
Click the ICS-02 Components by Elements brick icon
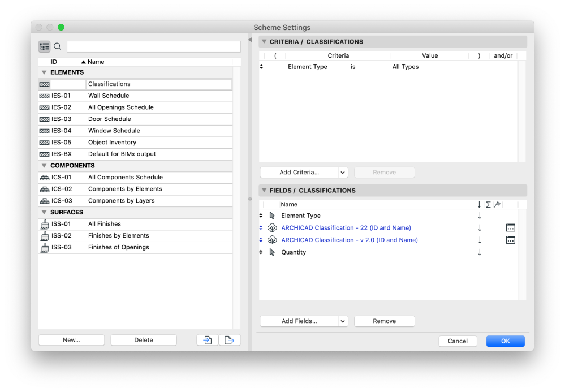tap(45, 189)
